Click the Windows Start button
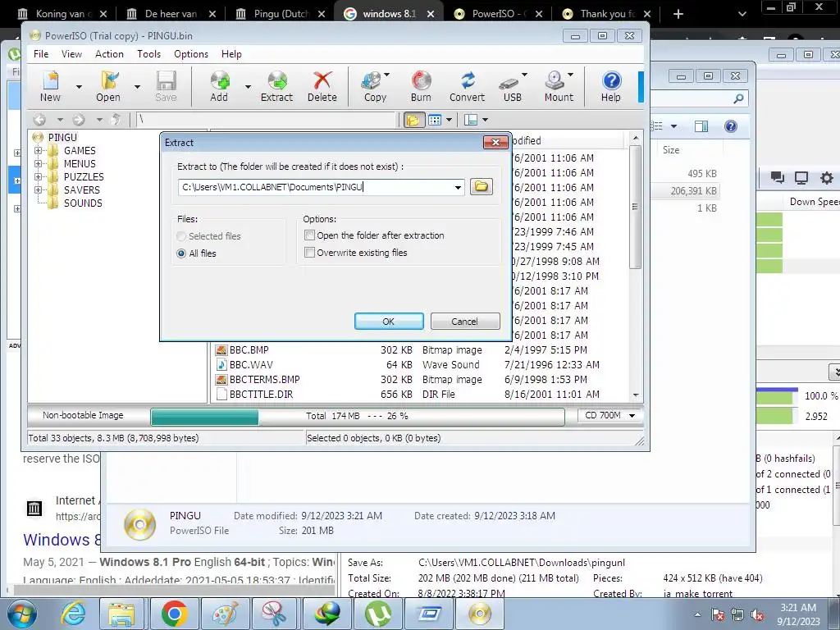The height and width of the screenshot is (630, 840). tap(22, 614)
